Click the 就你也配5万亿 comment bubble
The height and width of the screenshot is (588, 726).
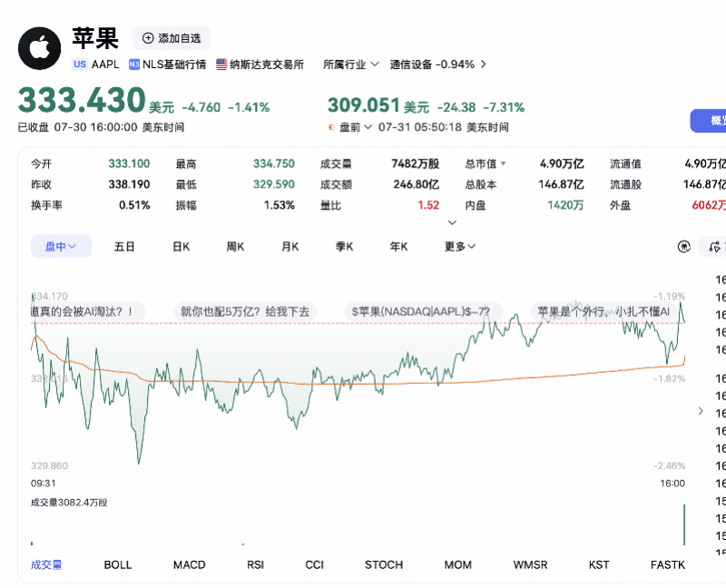[x=245, y=311]
